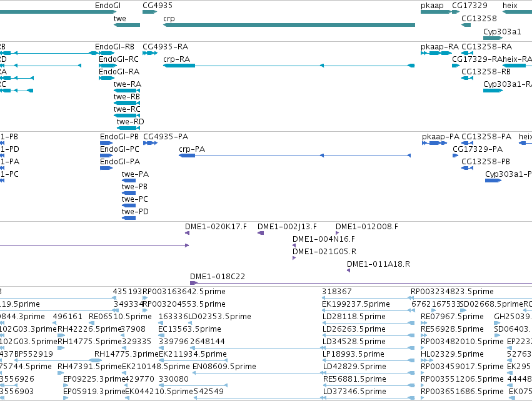The image size is (532, 401).
Task: Click the EndoGI-PA protein label
Action: click(x=120, y=162)
